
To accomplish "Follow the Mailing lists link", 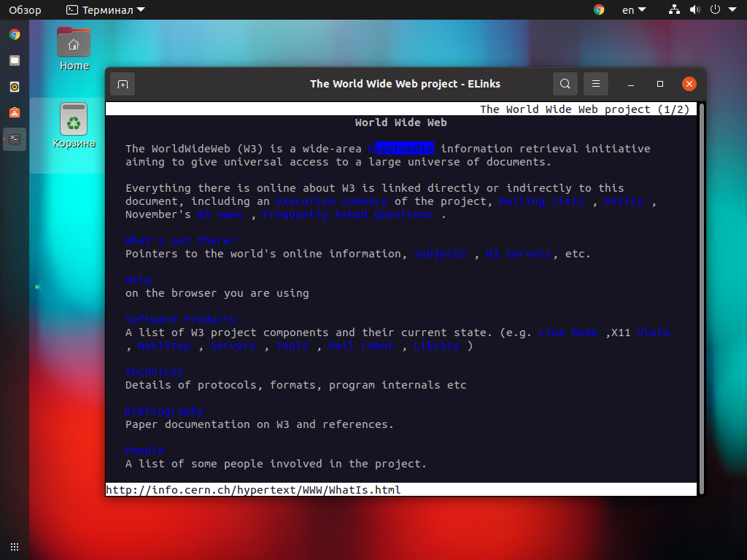I will [542, 201].
